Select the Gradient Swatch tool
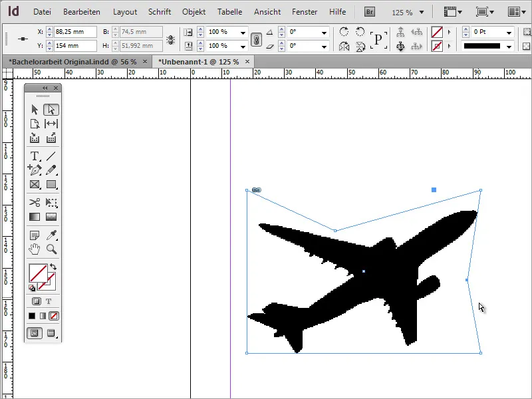 click(x=35, y=217)
